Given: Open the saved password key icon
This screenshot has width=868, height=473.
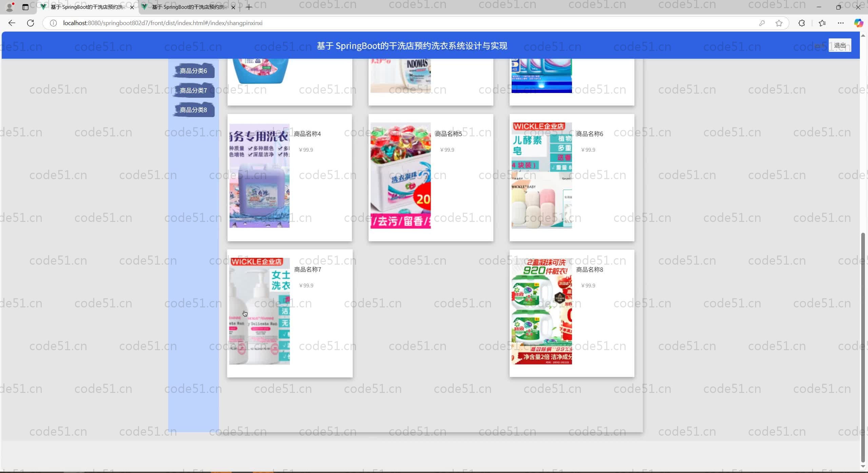Looking at the screenshot, I should pos(762,23).
